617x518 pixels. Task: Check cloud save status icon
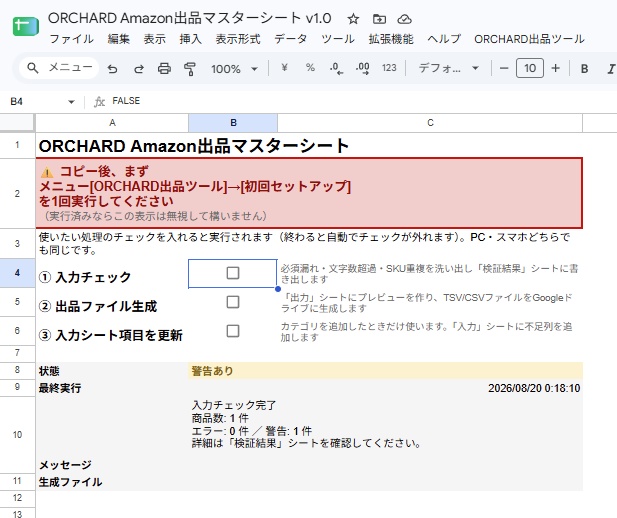coord(405,19)
